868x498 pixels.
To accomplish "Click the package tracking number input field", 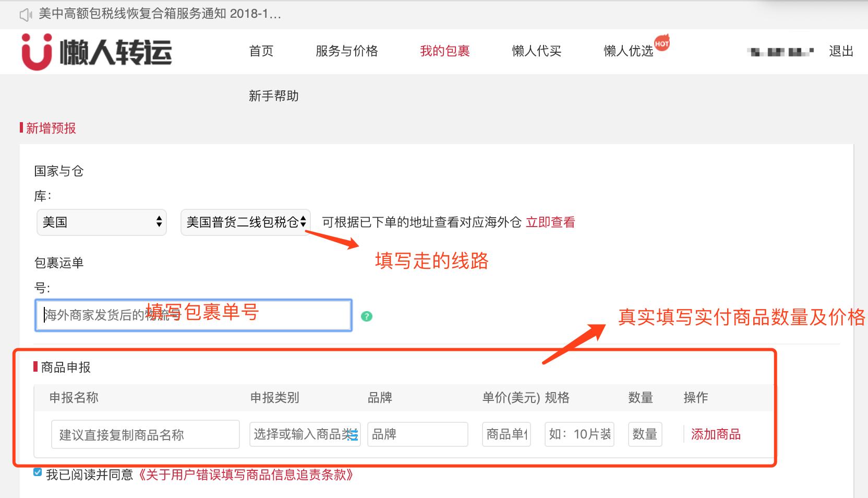I will tap(193, 315).
